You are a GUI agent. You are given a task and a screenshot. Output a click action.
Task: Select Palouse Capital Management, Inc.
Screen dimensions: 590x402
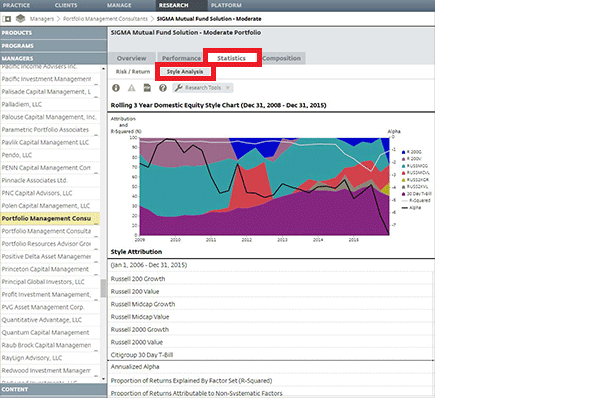pos(50,117)
